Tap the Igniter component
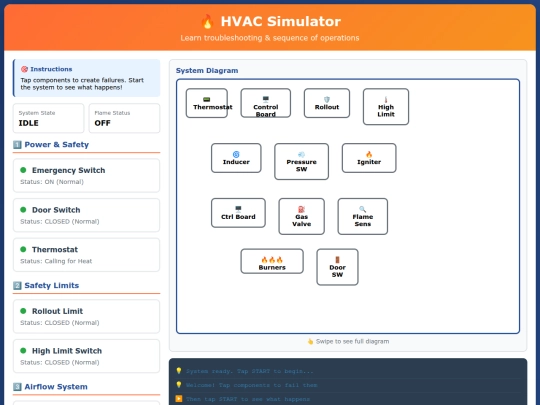Screen dimensions: 540x405 (x=369, y=158)
